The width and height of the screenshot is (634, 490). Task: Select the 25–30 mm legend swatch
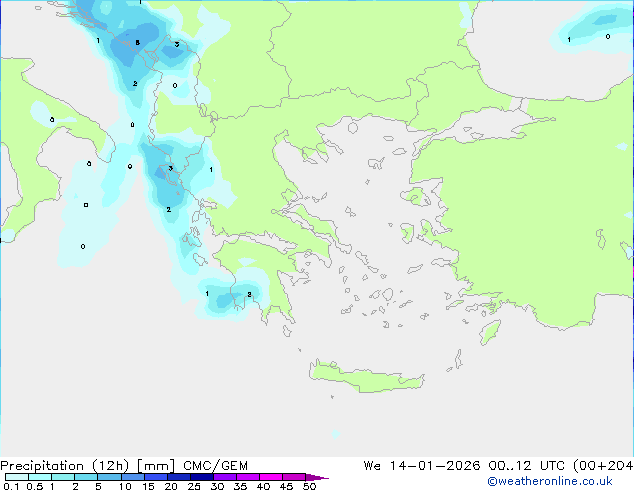pyautogui.click(x=202, y=477)
